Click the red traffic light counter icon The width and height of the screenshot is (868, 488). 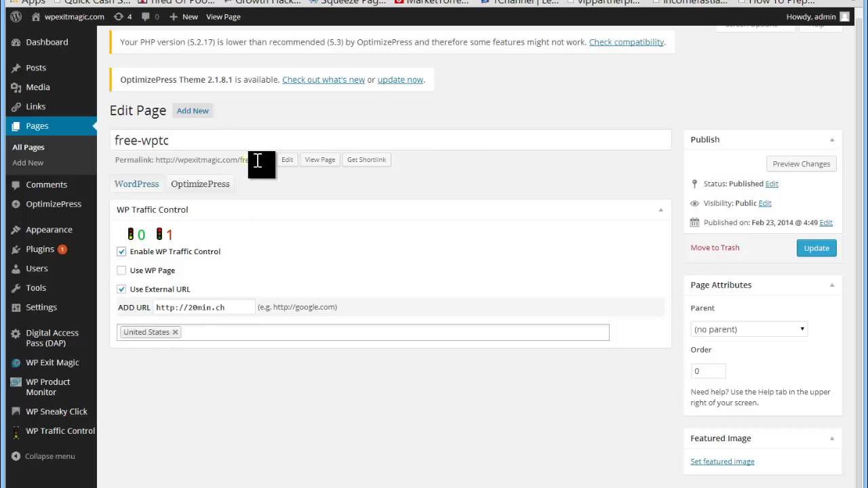[x=159, y=235]
